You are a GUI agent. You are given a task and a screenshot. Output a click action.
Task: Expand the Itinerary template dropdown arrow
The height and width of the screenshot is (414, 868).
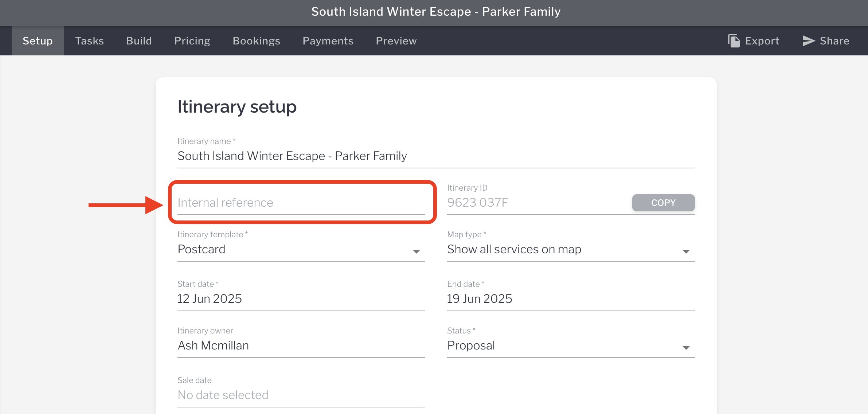(x=416, y=251)
